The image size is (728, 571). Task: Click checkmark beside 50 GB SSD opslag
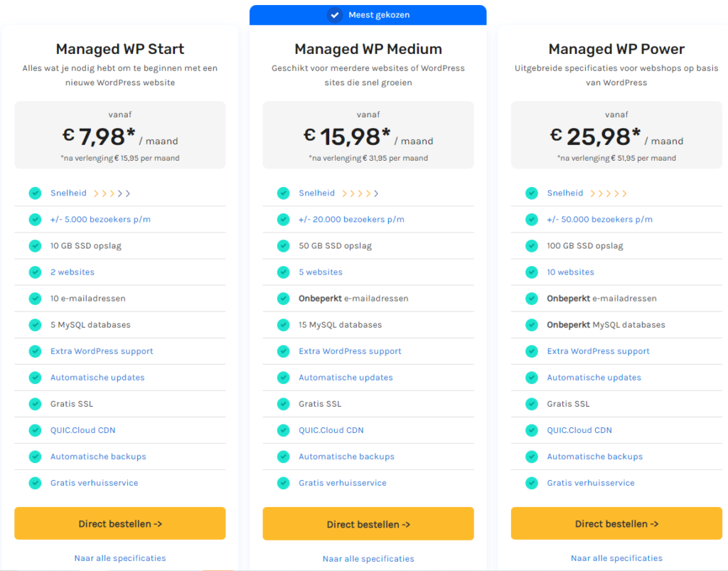[283, 246]
